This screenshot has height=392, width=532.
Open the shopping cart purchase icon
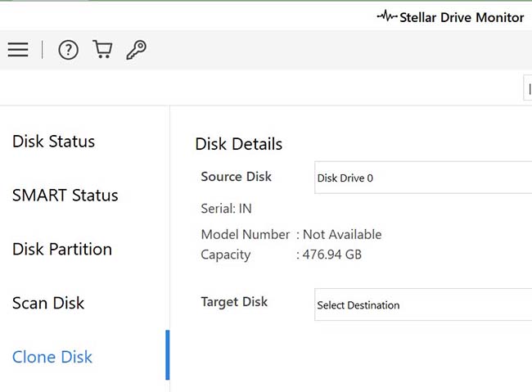[102, 49]
